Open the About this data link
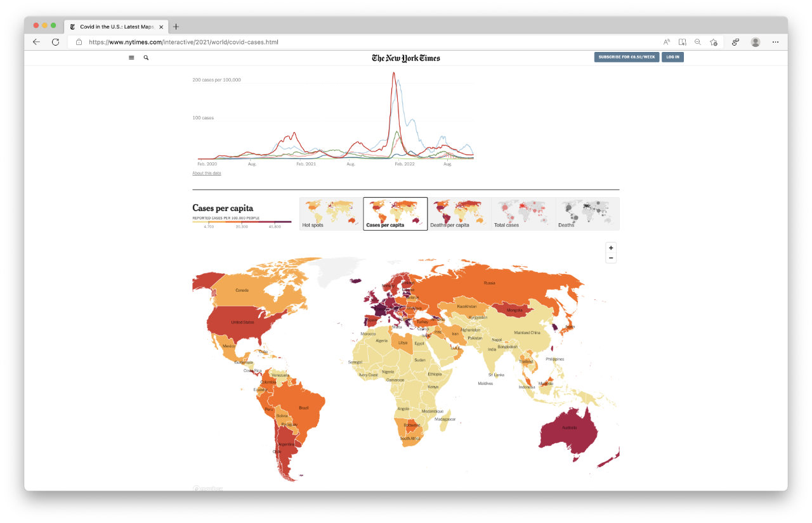Viewport: 812px width, 523px height. pyautogui.click(x=207, y=173)
